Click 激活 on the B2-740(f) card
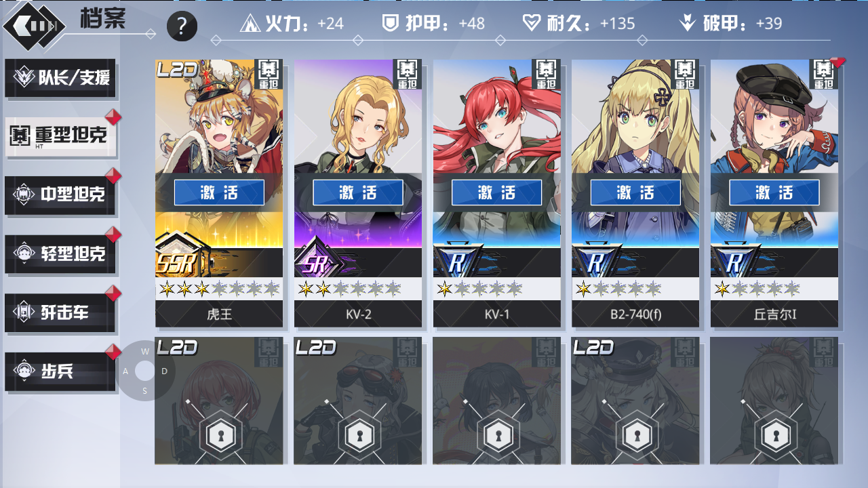Image resolution: width=868 pixels, height=488 pixels. 635,192
